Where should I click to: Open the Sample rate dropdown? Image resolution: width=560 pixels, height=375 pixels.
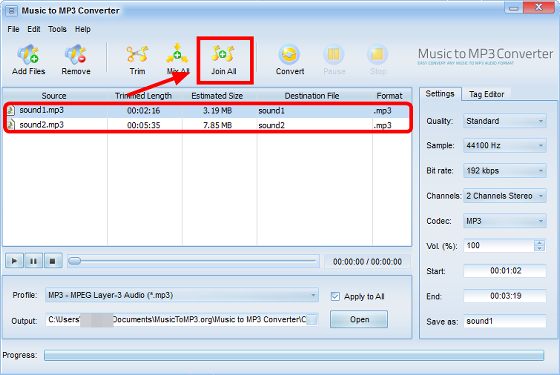point(505,145)
